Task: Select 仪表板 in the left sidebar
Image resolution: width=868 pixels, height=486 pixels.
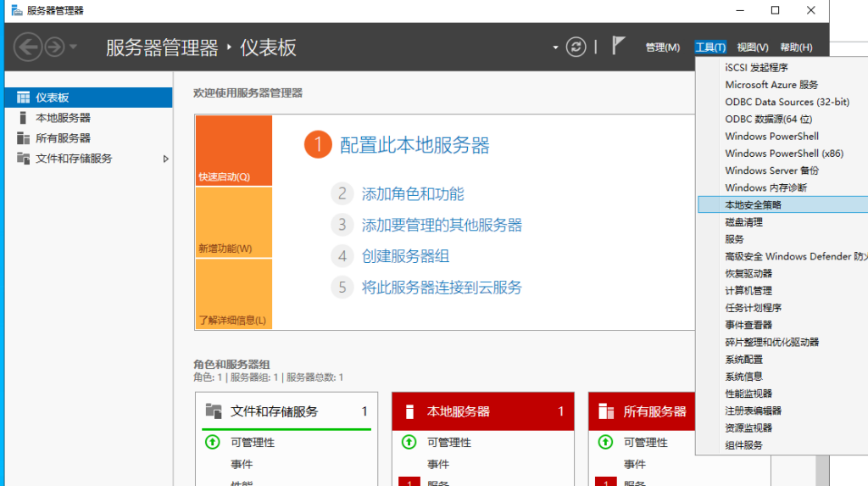Action: click(52, 98)
